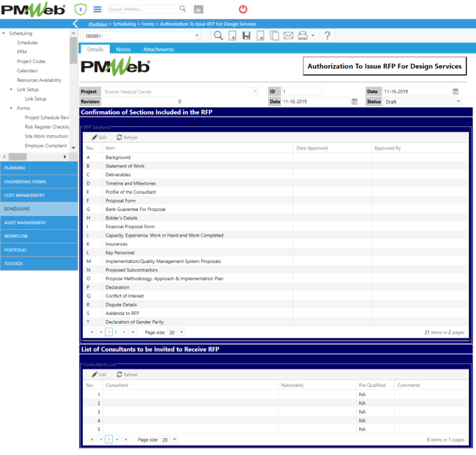This screenshot has height=455, width=476.
Task: Save the record with floppy disk icon
Action: click(x=247, y=36)
